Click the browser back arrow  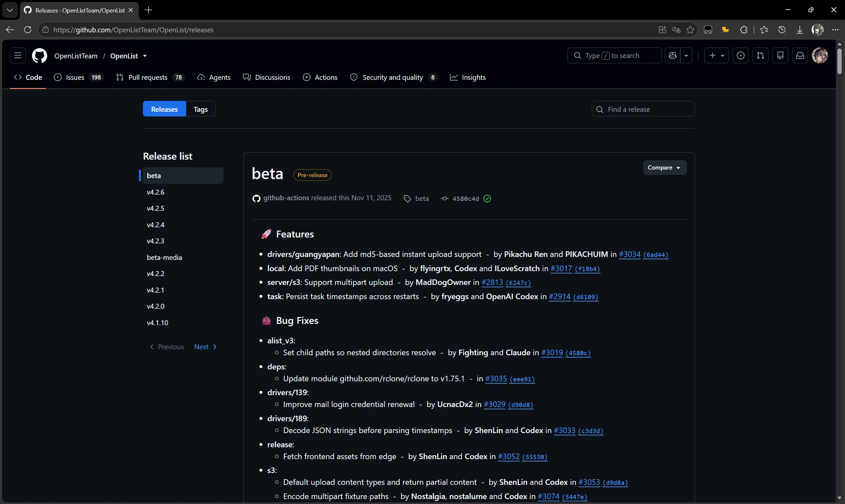click(x=10, y=30)
